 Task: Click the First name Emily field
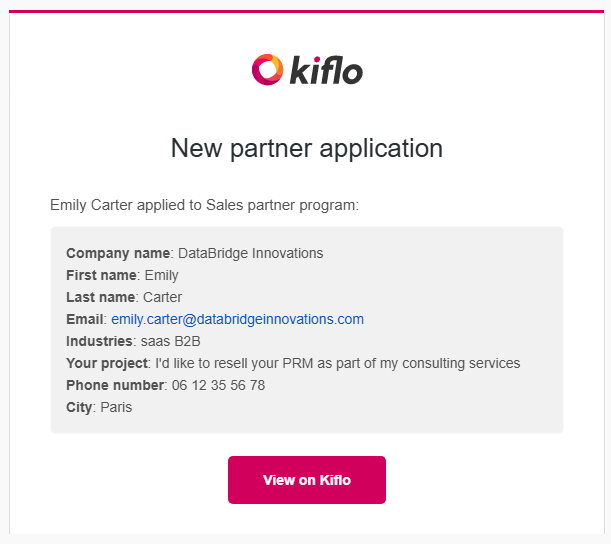[x=122, y=275]
